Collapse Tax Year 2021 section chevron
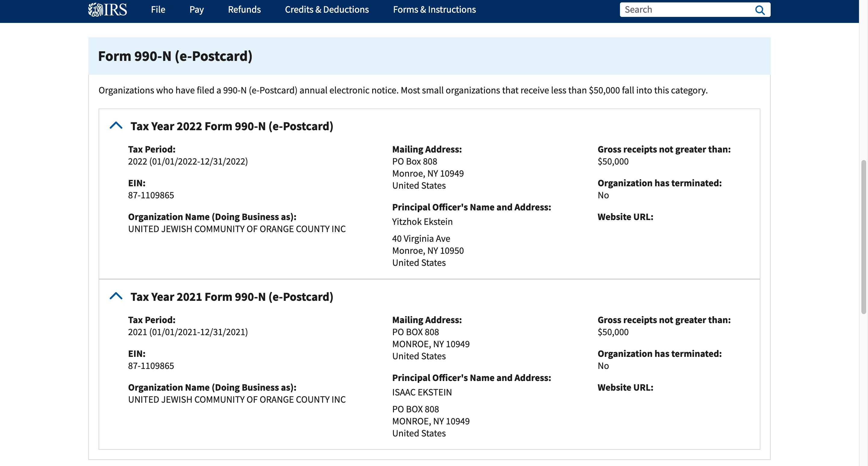The width and height of the screenshot is (868, 466). click(x=116, y=296)
